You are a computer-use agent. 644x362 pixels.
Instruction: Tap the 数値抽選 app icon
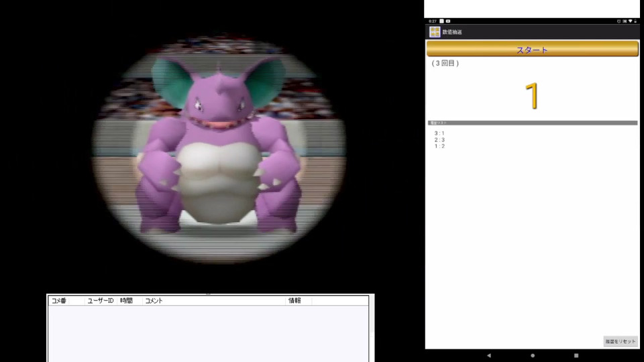click(435, 32)
